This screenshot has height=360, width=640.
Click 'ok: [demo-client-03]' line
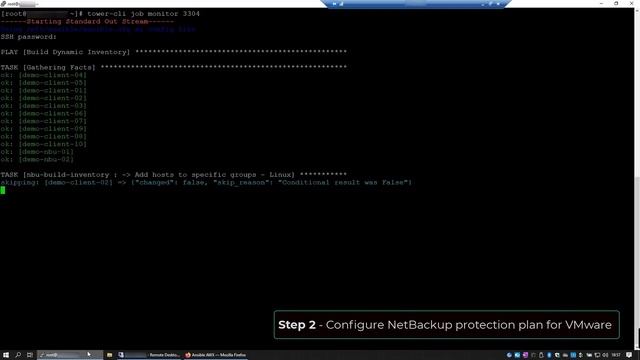(43, 106)
